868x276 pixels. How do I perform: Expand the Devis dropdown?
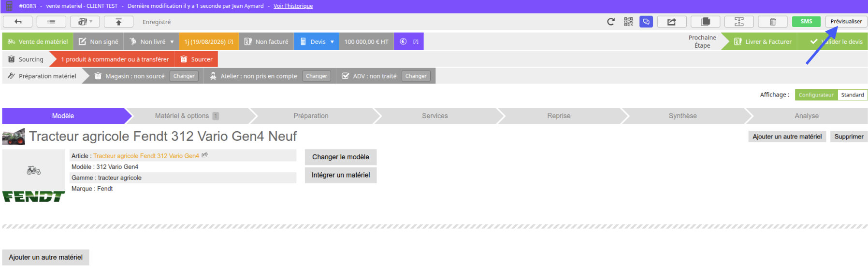(x=317, y=41)
